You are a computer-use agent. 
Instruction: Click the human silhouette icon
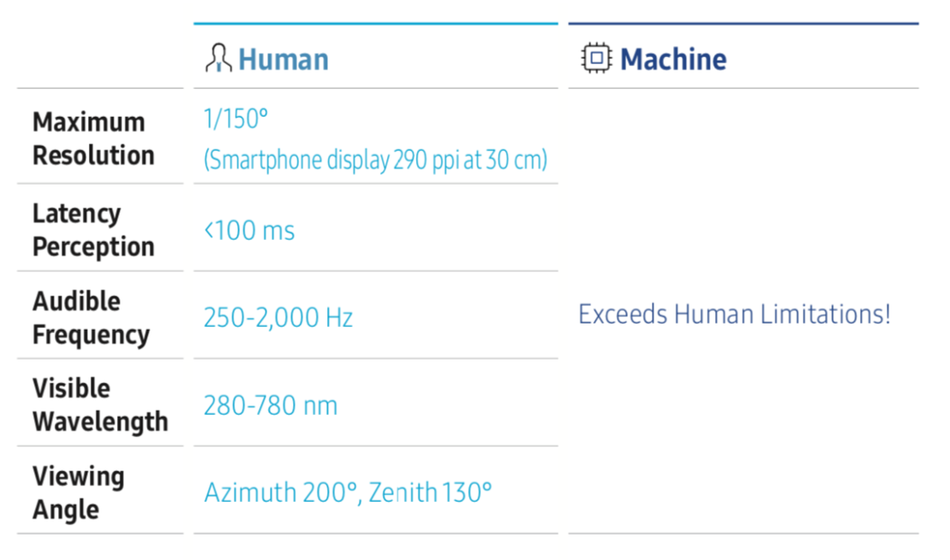click(x=218, y=58)
